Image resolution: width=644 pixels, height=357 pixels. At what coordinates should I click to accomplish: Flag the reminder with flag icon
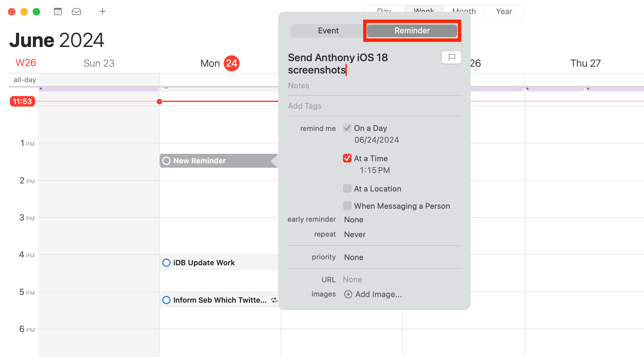[x=452, y=57]
